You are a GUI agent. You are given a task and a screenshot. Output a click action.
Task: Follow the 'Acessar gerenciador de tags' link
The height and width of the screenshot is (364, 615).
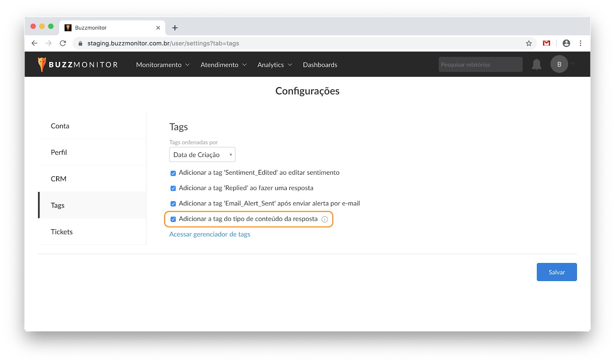(209, 234)
